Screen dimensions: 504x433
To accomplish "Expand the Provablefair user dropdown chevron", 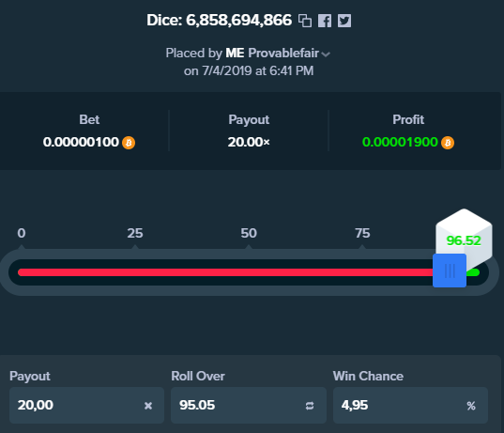I will (326, 54).
